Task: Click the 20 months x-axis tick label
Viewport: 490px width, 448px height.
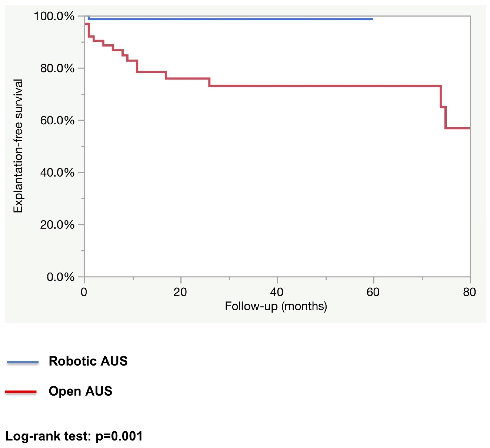Action: click(180, 292)
